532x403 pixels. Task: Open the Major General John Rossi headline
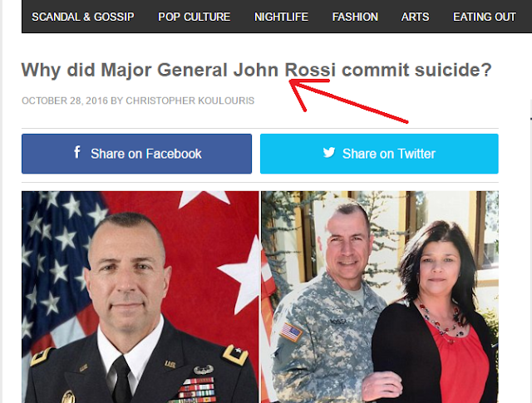[257, 71]
